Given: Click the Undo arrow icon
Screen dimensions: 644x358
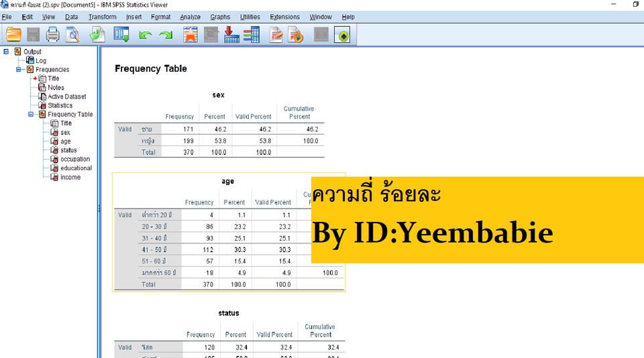Looking at the screenshot, I should click(x=146, y=35).
